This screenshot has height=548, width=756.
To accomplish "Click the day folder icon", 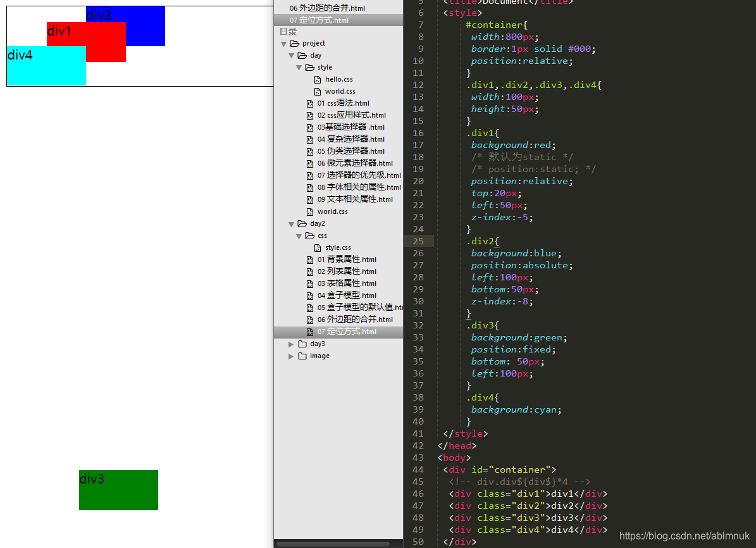I will point(302,56).
